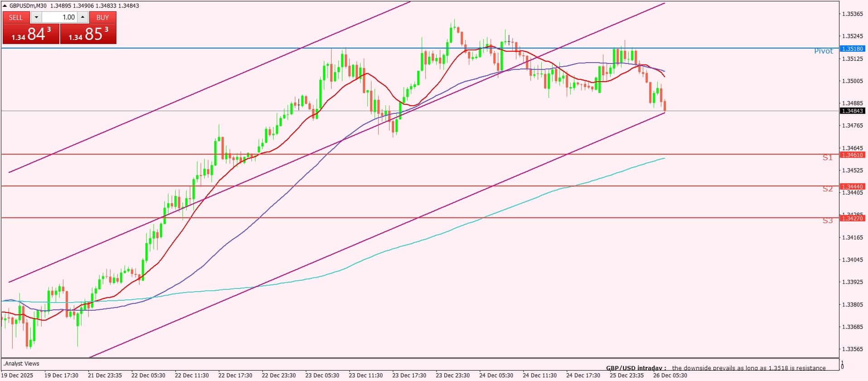868x381 pixels.
Task: Click the 1.34610 price tag on axis
Action: click(852, 155)
